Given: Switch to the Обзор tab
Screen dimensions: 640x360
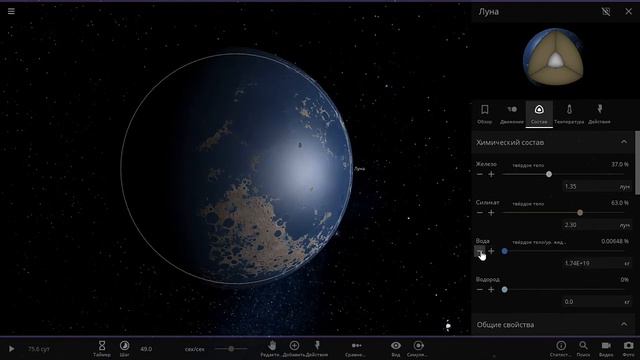Looking at the screenshot, I should click(x=484, y=114).
